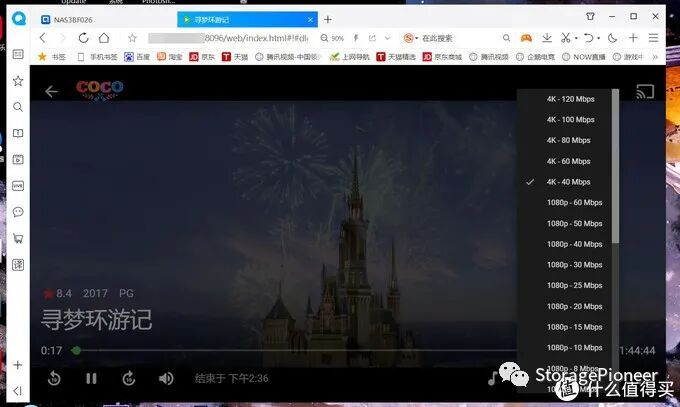Open the Sogou search engine selector
Screen dimensions: 680x407
pos(410,38)
